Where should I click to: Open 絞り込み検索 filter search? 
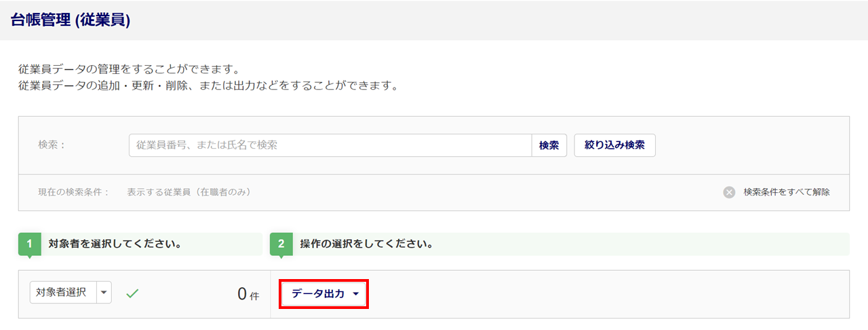pyautogui.click(x=614, y=145)
